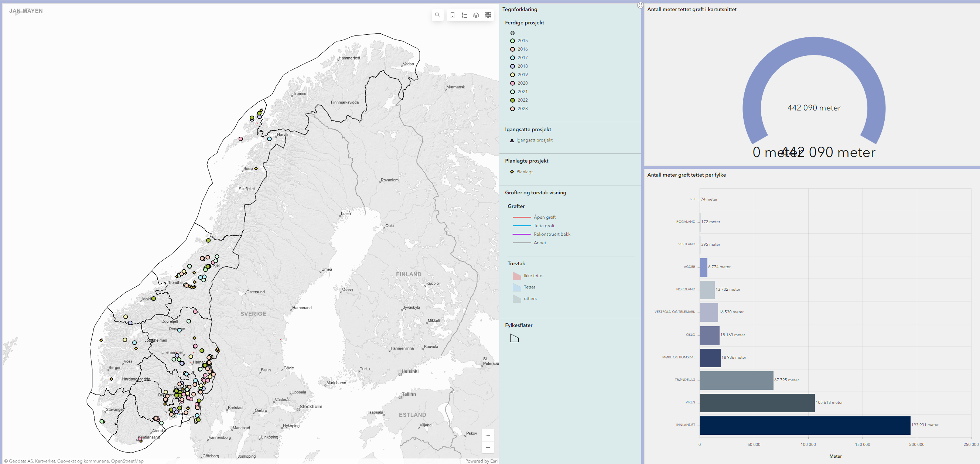Click the OpenStreetMap attribution text
The height and width of the screenshot is (464, 980).
point(127,461)
